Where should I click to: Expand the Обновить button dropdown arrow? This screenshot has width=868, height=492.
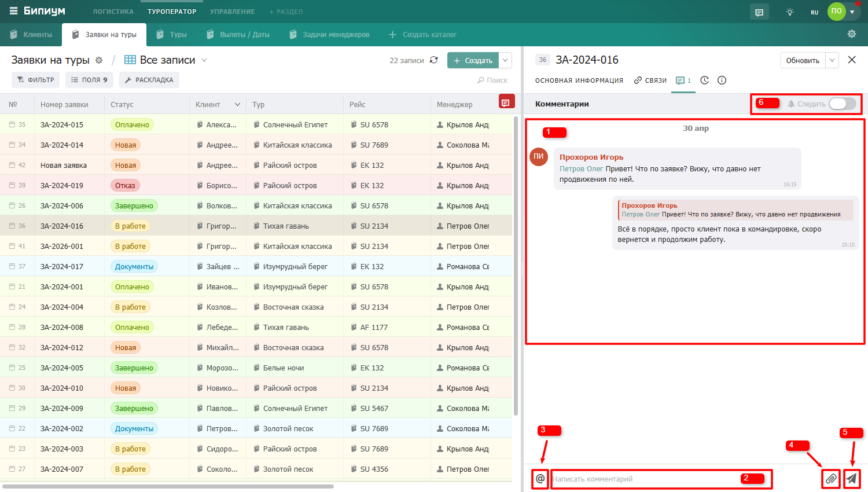pyautogui.click(x=832, y=60)
